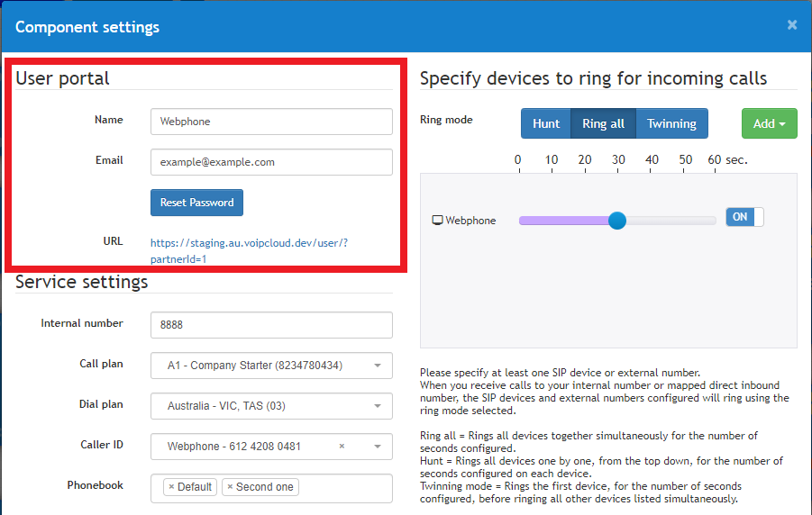Remove the Second one phonebook tag

[230, 487]
